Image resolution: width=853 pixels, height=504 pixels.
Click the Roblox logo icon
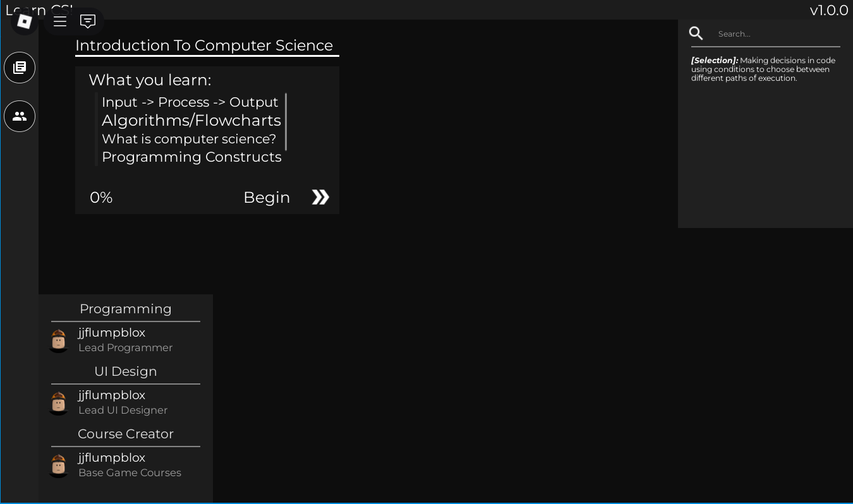(x=24, y=21)
